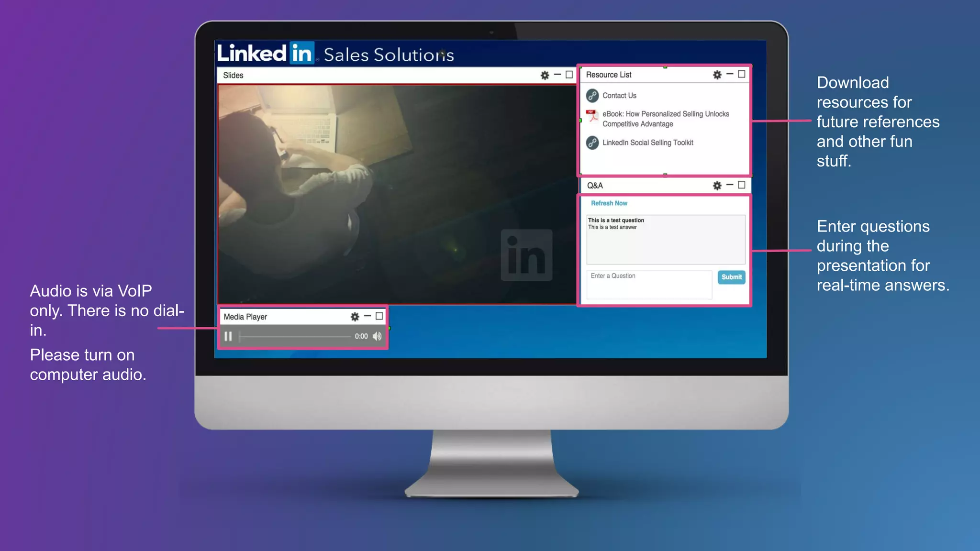
Task: Maximize the Media Player panel
Action: (x=379, y=316)
